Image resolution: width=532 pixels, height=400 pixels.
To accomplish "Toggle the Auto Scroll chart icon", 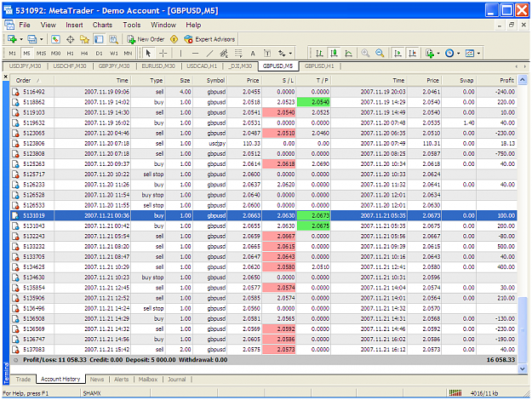I will (398, 54).
